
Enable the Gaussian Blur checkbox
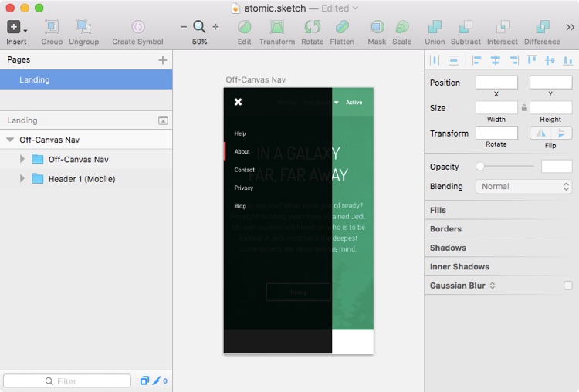coord(568,286)
